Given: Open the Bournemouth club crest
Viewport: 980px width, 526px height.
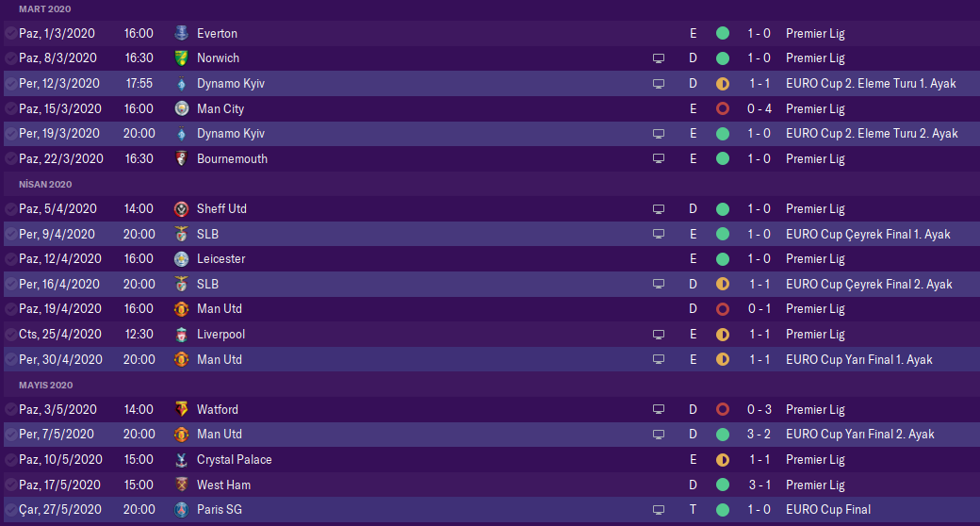Looking at the screenshot, I should coord(182,158).
